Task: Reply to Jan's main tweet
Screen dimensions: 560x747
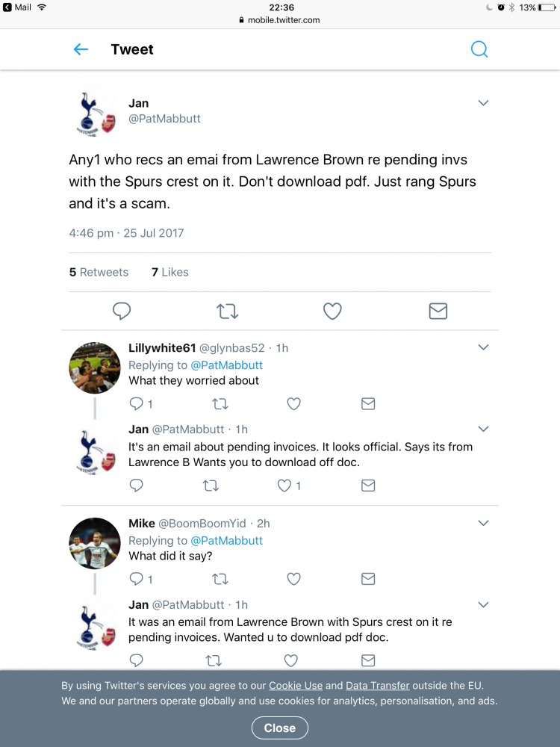Action: click(x=122, y=311)
